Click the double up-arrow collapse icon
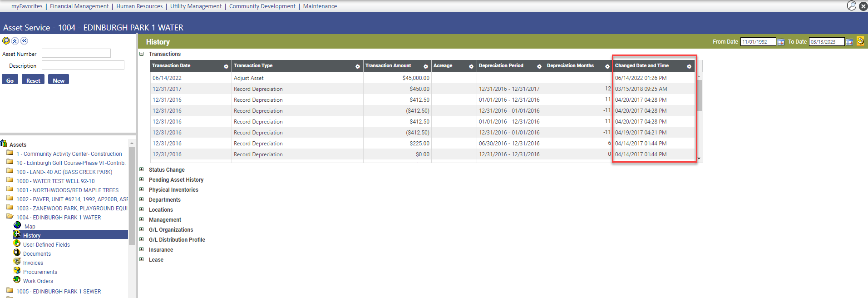The width and height of the screenshot is (868, 298). 15,41
